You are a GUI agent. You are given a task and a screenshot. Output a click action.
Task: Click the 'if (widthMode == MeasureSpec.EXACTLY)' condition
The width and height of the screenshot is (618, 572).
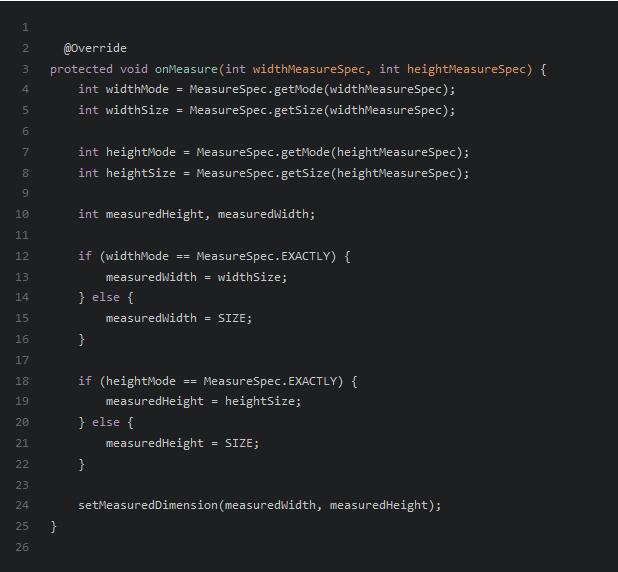(x=207, y=257)
